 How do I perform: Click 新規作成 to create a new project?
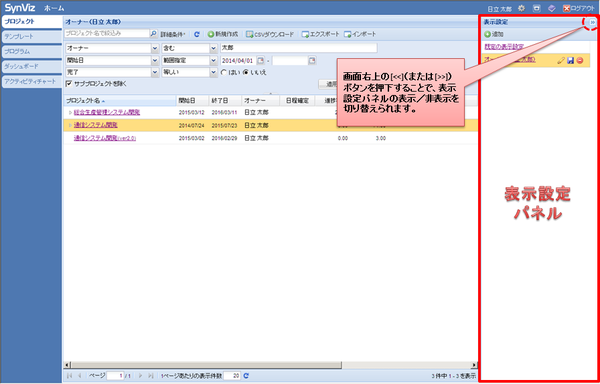click(223, 34)
